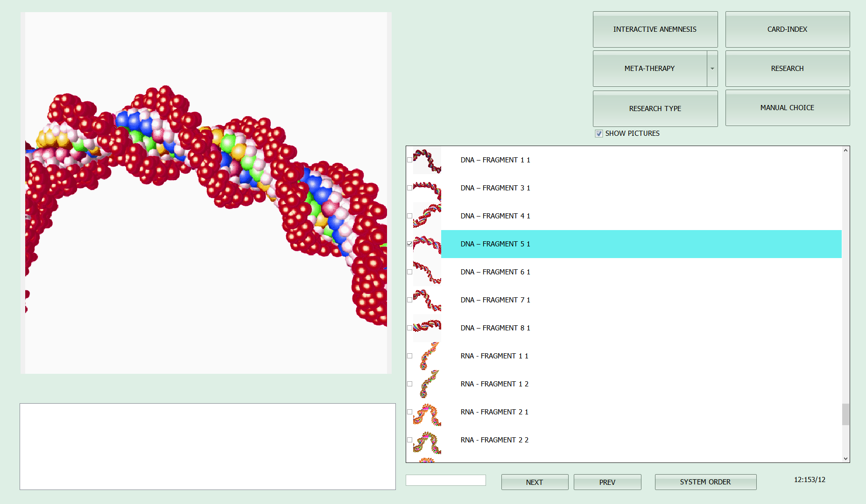Click the DNA Fragment 6 1 thumbnail
The width and height of the screenshot is (866, 504).
tap(427, 272)
